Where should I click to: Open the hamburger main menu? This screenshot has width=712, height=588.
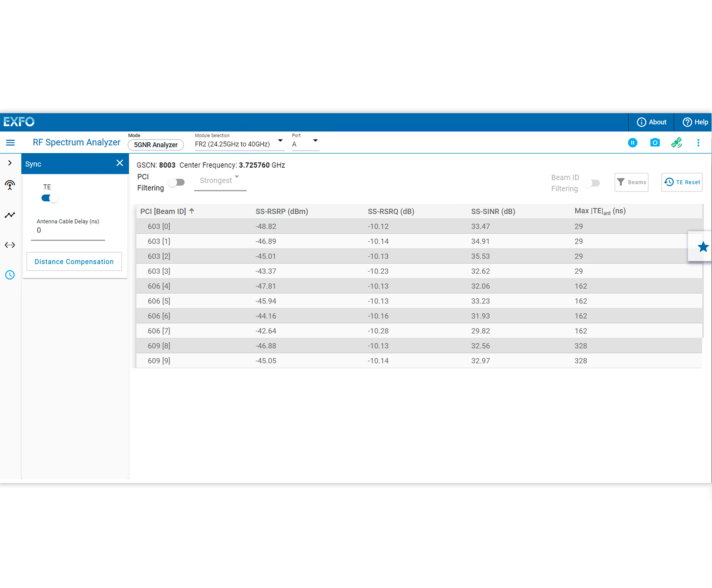10,143
